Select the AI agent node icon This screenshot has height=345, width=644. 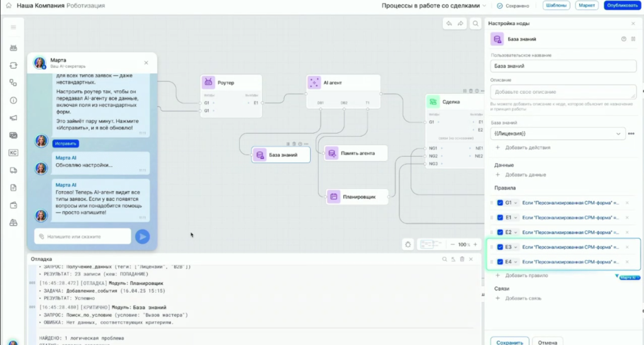(314, 82)
